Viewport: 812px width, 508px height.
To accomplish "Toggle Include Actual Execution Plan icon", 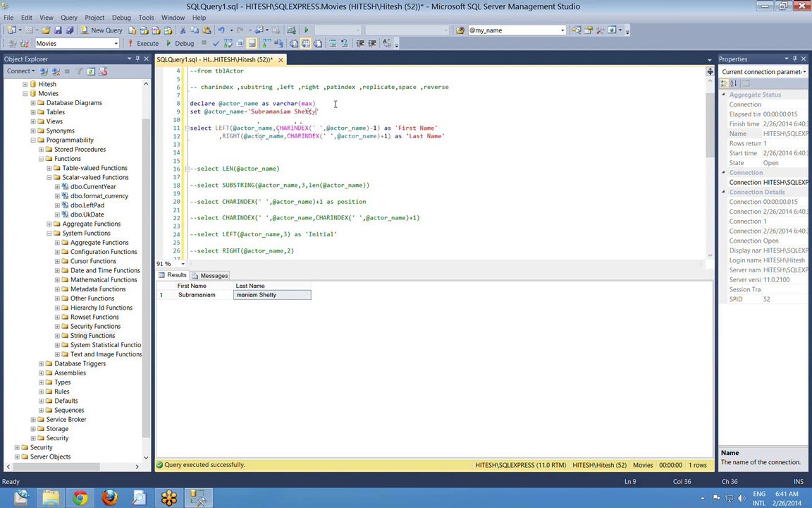I will (266, 44).
